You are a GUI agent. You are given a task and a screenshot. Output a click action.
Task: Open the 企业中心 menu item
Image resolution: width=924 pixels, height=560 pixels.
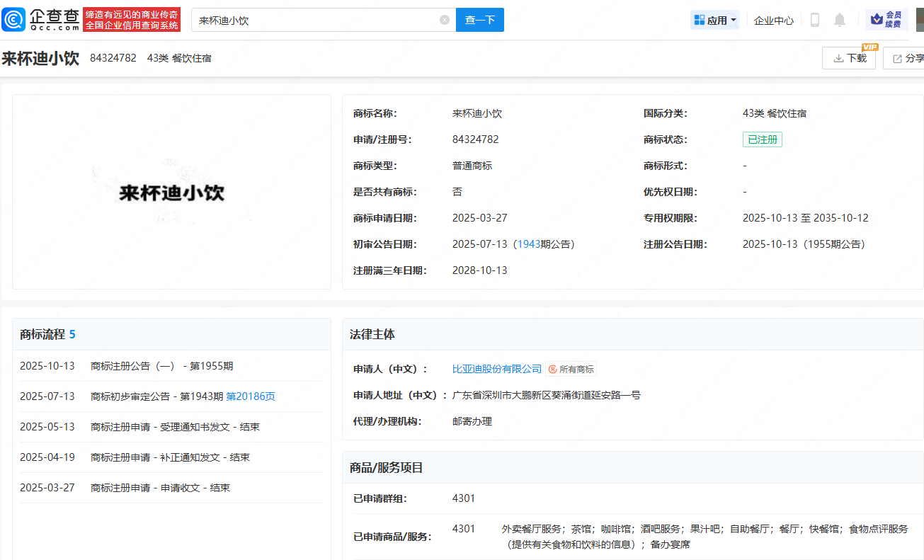click(x=774, y=21)
